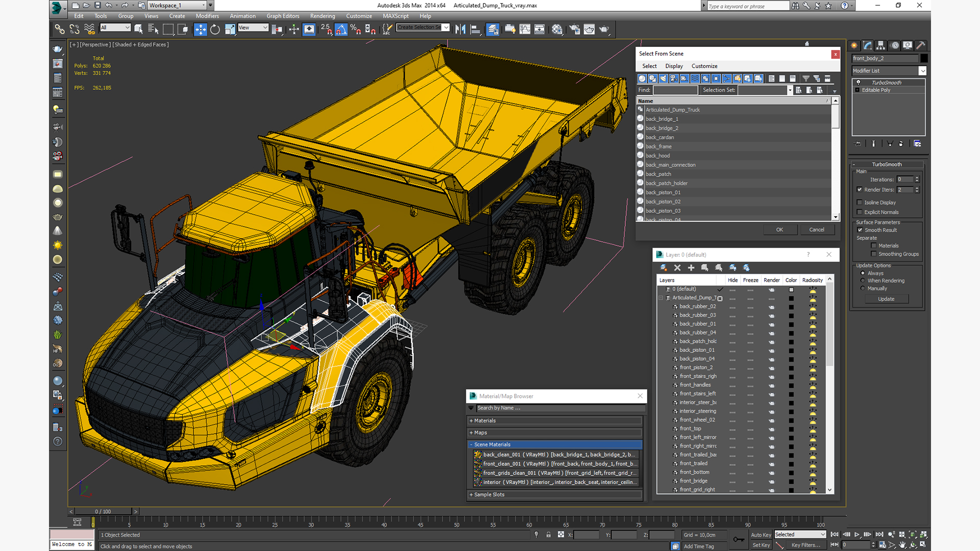
Task: Click the object color swatch beside front_body_2
Action: point(924,58)
